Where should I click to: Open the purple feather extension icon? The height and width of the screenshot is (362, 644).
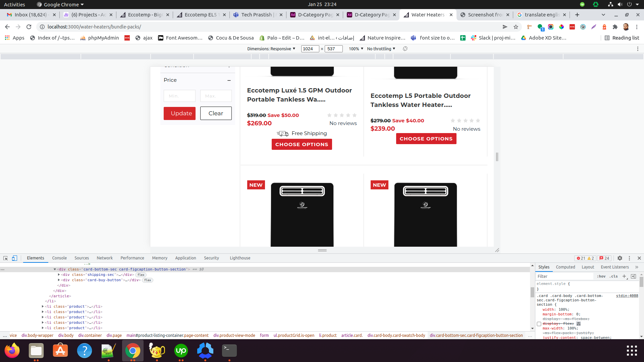pyautogui.click(x=594, y=27)
